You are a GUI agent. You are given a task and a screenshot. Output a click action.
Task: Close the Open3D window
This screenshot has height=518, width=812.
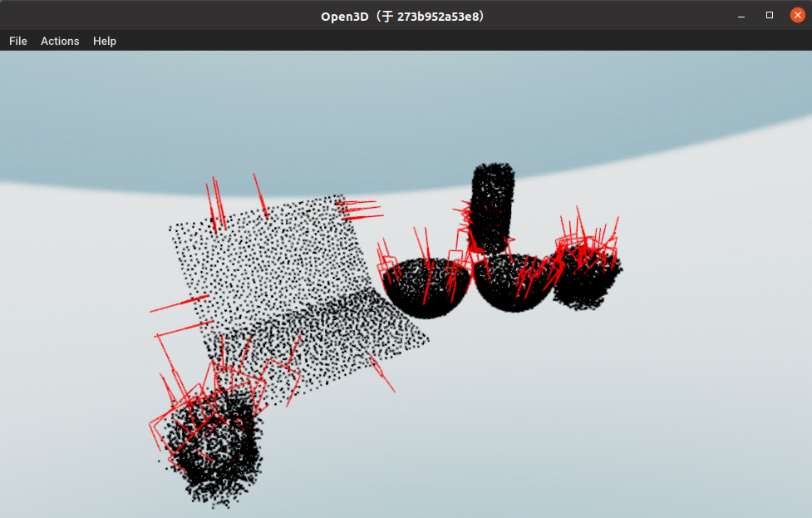(798, 15)
